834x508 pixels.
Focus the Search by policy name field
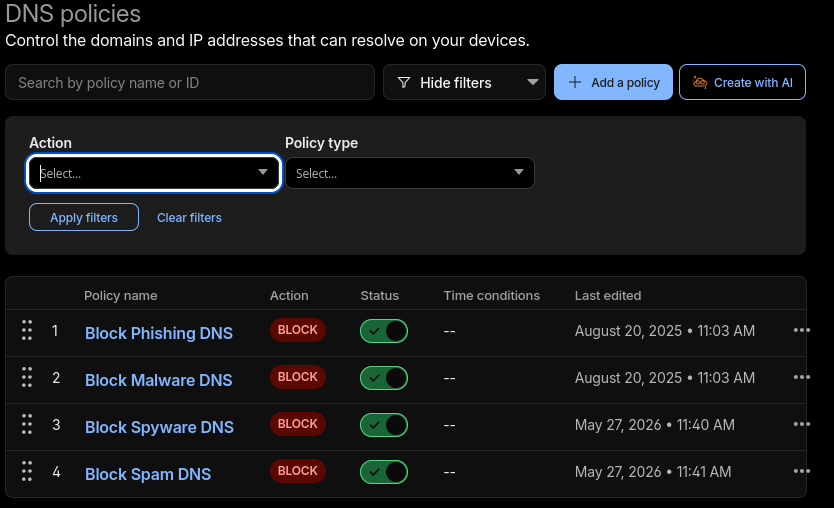click(190, 82)
